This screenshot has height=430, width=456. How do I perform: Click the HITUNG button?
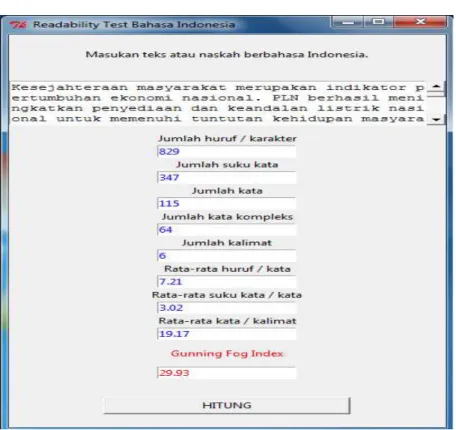(227, 405)
